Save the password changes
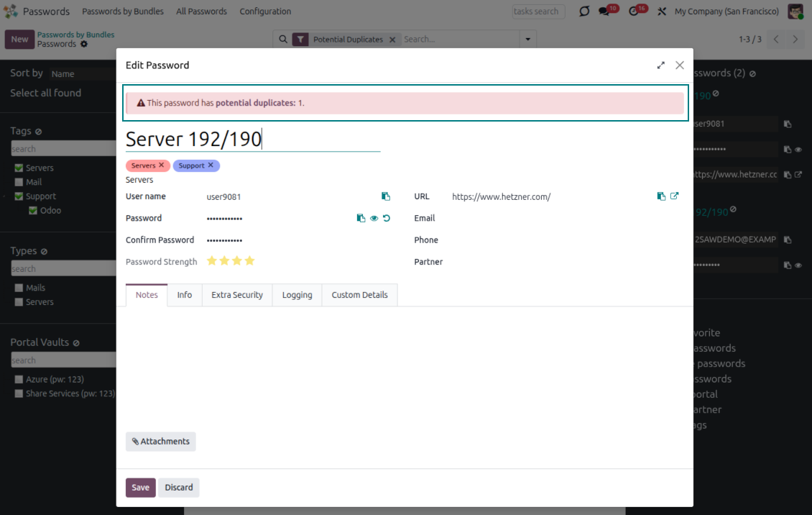Viewport: 812px width, 515px height. (x=140, y=488)
